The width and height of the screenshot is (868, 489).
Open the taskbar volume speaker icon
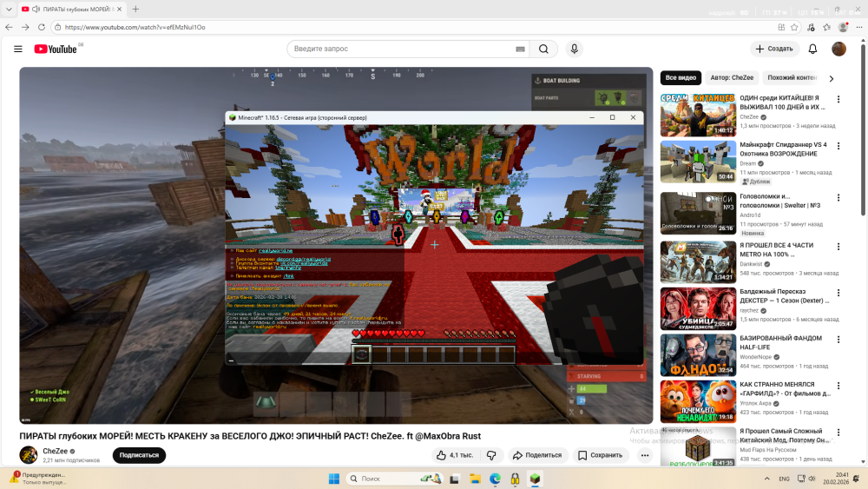coord(812,479)
